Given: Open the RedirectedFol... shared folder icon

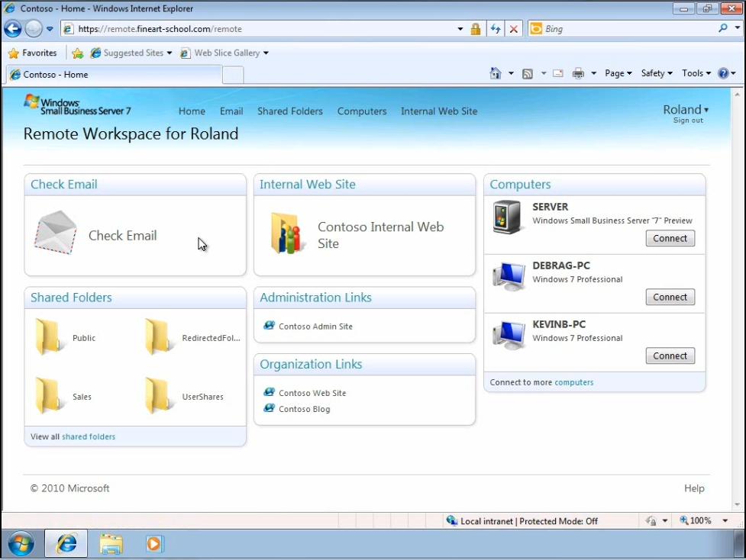Looking at the screenshot, I should (158, 337).
